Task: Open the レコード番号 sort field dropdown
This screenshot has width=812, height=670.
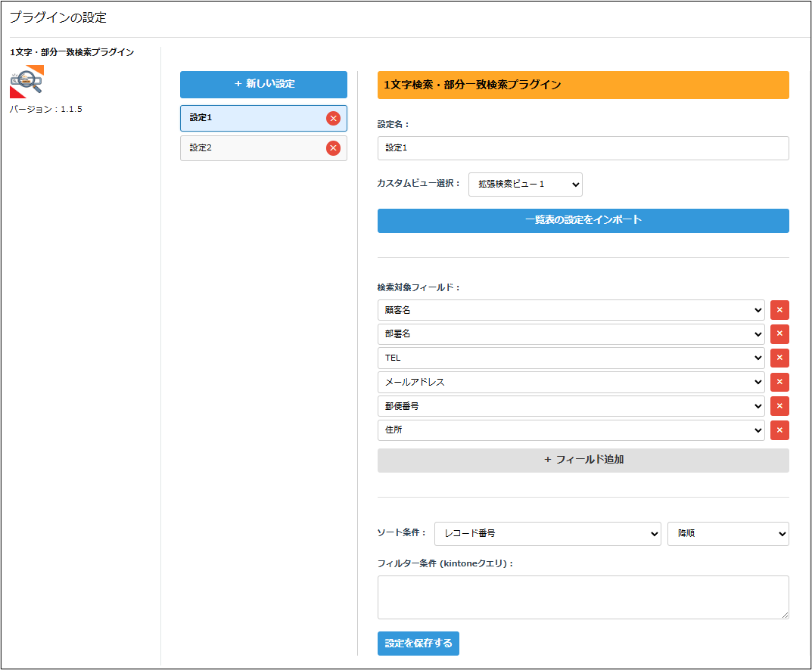Action: (x=548, y=534)
